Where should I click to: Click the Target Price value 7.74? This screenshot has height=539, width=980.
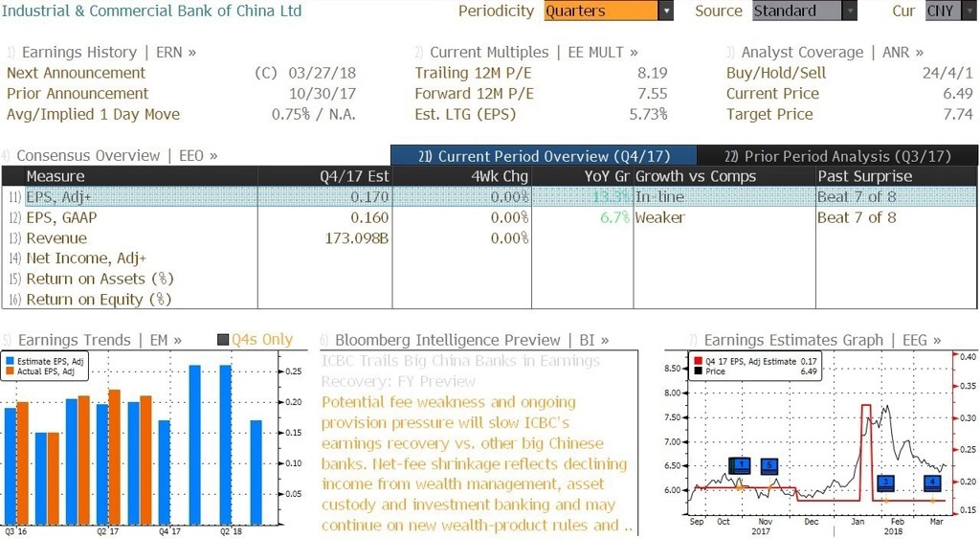[x=958, y=114]
